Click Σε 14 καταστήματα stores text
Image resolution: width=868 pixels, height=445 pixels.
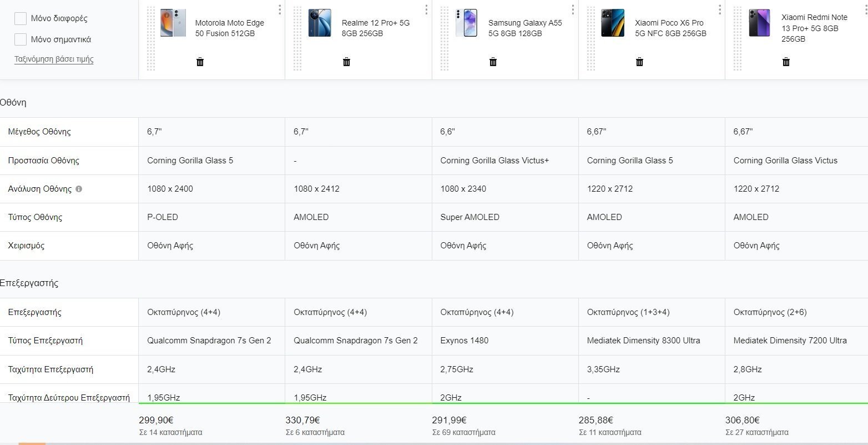[x=170, y=432]
